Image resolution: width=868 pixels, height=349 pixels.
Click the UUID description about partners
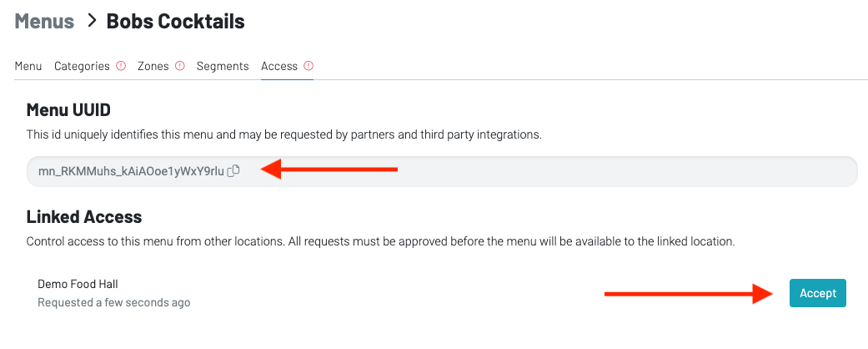coord(284,134)
